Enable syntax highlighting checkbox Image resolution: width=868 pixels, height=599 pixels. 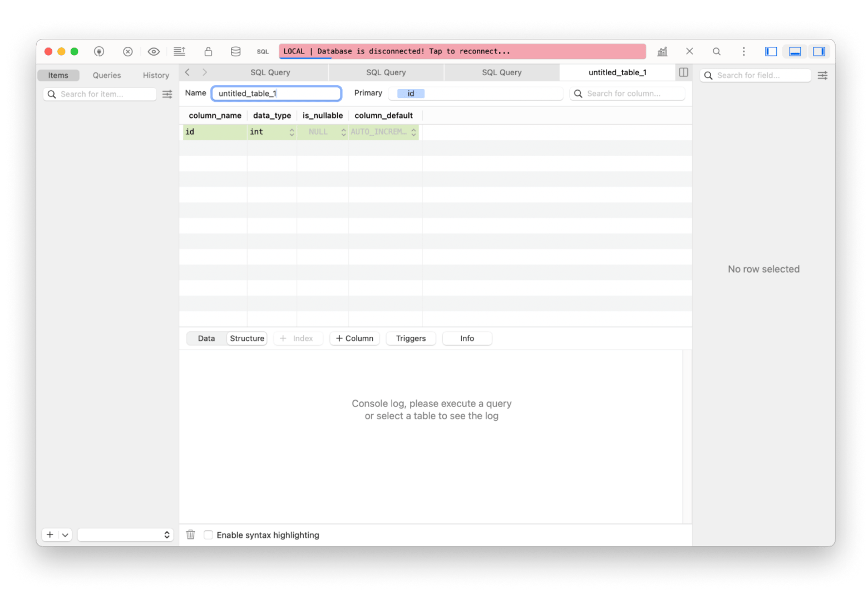pos(208,534)
